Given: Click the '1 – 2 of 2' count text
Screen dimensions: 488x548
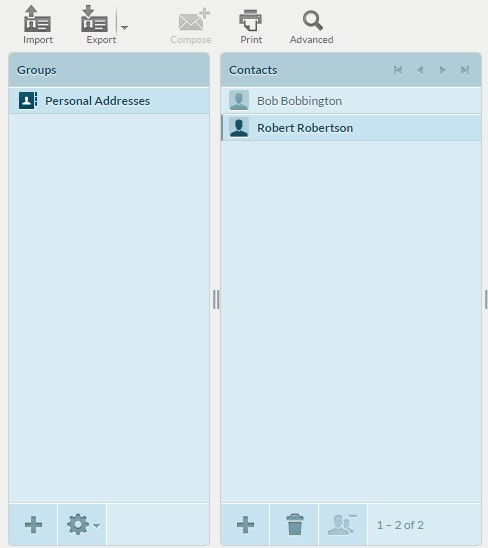Looking at the screenshot, I should click(400, 525).
